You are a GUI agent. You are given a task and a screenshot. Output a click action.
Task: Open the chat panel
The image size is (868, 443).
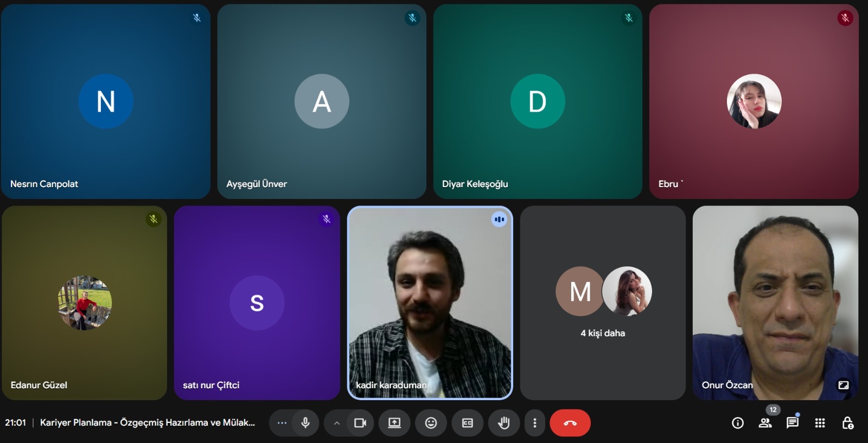click(793, 423)
